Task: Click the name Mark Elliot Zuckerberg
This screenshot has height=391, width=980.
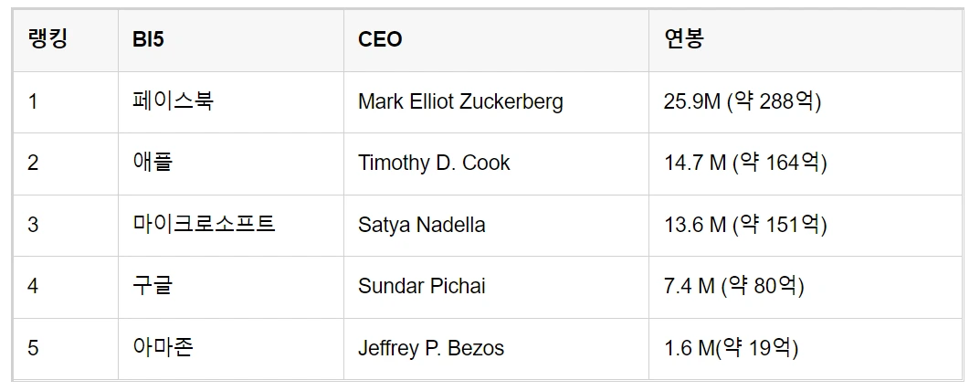Action: pos(460,101)
